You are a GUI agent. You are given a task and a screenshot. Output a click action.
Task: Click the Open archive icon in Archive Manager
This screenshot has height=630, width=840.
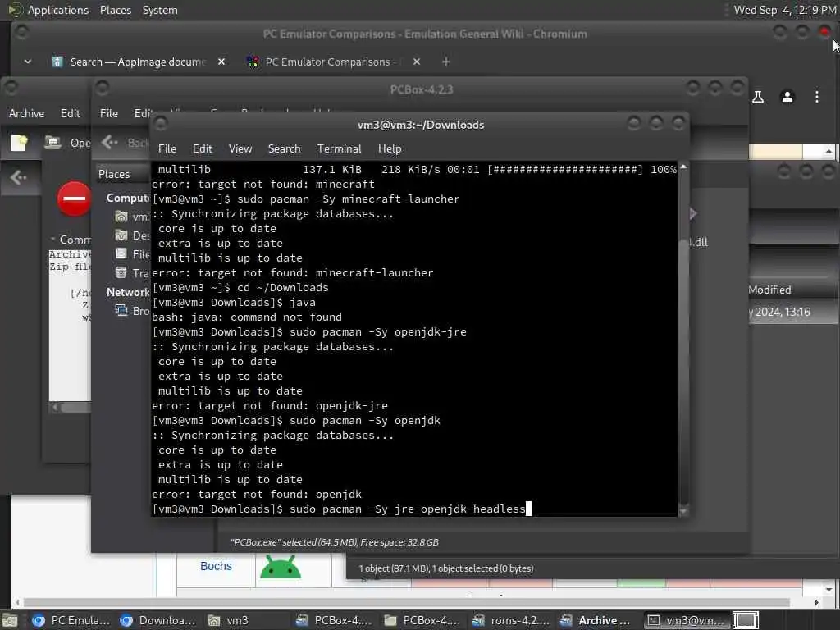67,143
